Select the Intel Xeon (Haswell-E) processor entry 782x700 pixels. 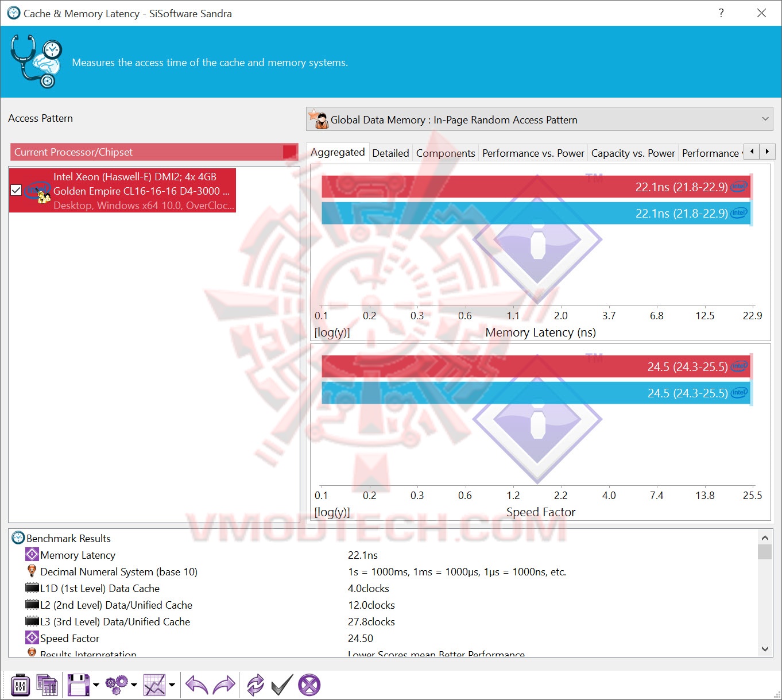[123, 190]
